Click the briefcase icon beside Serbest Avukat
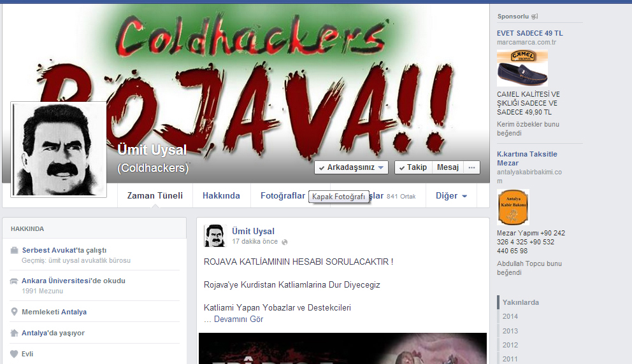Screen dimensions: 632x364 [x=15, y=250]
